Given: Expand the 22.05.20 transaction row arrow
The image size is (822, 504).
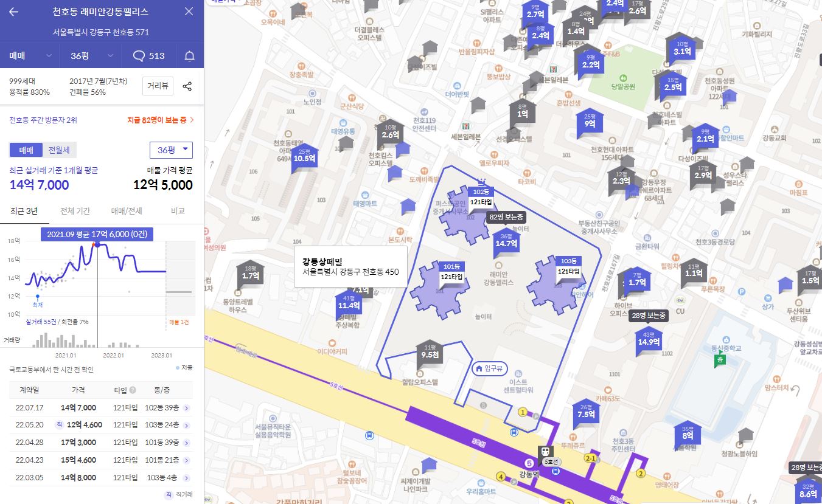Looking at the screenshot, I should click(x=186, y=425).
